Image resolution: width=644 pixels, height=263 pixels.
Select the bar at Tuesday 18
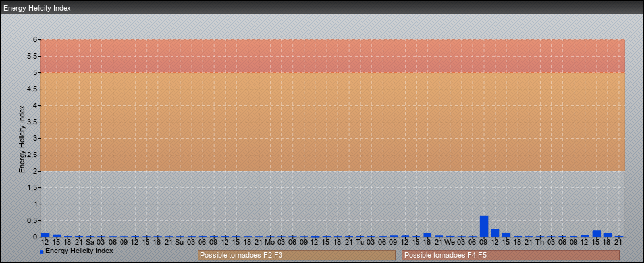tap(427, 235)
